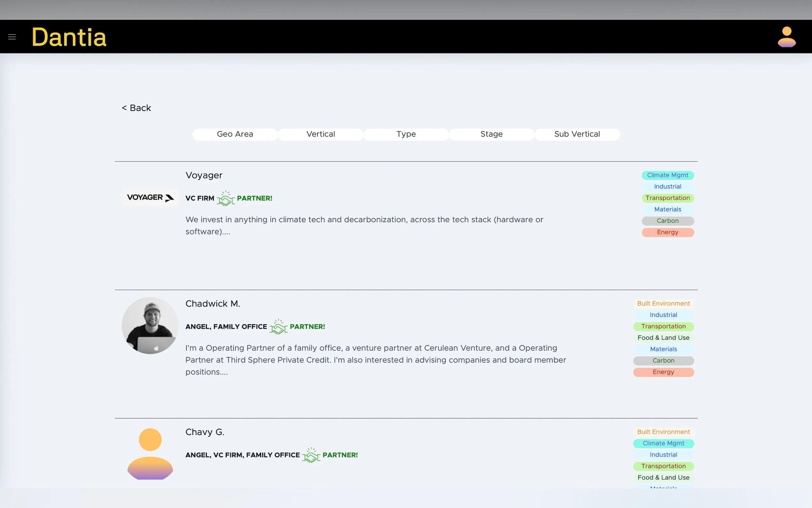Click Chadwick's Built Environment tag
The width and height of the screenshot is (812, 508).
663,303
